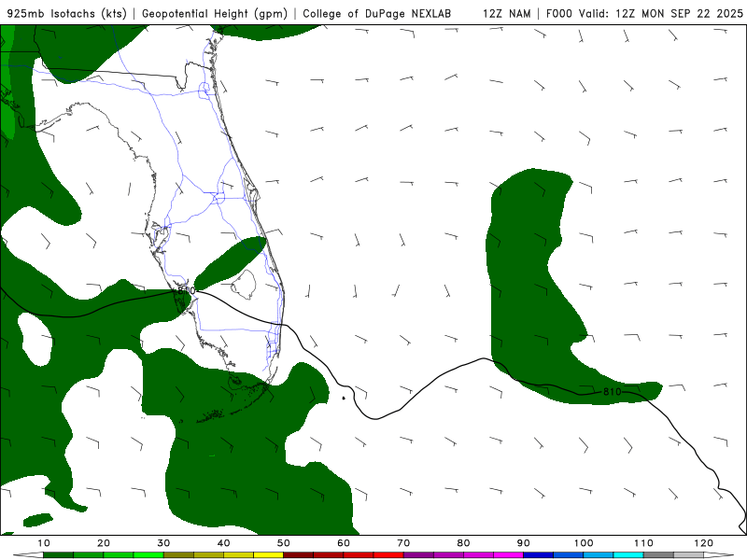Click the bright yellow 45-50 kt swatch
The width and height of the screenshot is (747, 560).
click(268, 555)
